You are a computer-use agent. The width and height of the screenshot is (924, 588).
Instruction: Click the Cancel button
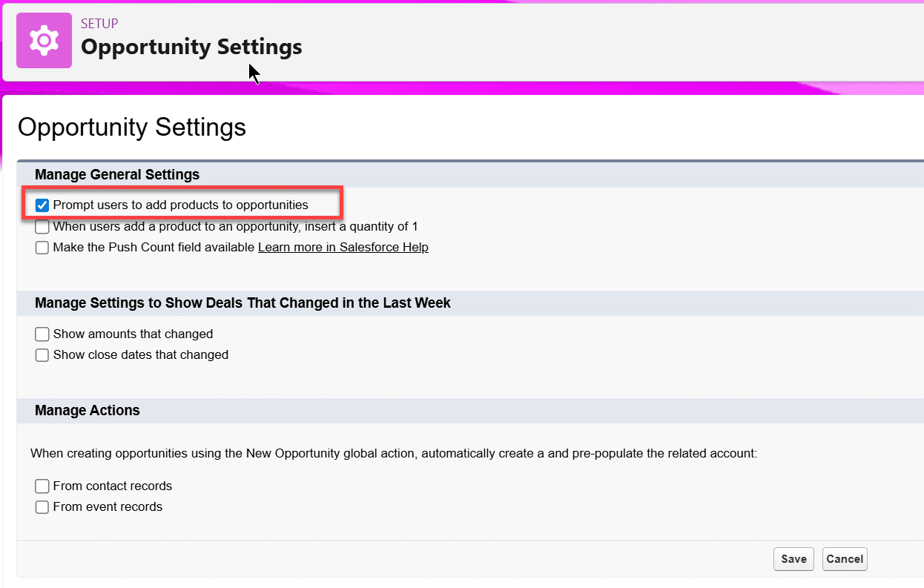click(x=844, y=559)
